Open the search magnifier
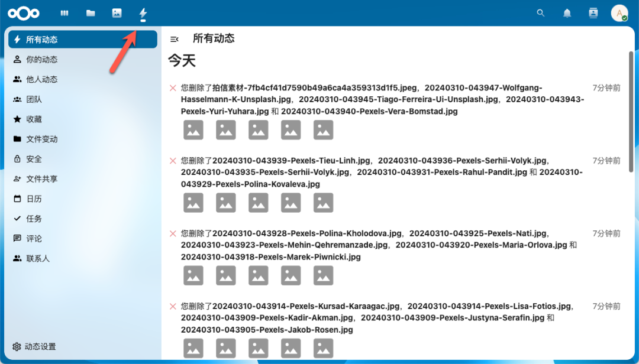This screenshot has width=639, height=364. [540, 12]
